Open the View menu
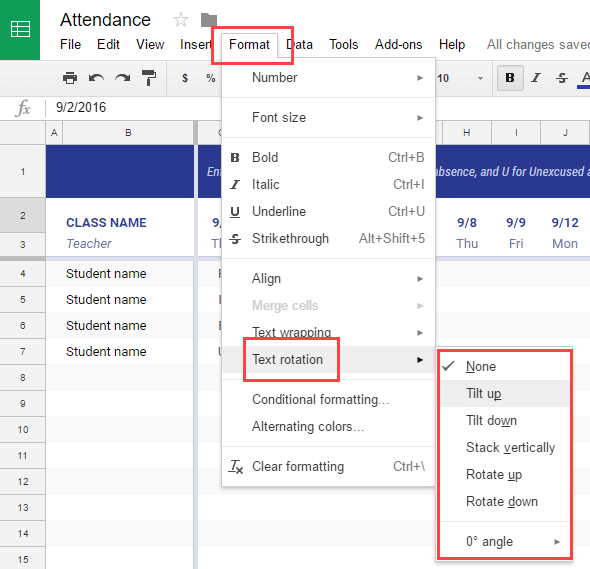590x569 pixels. coord(150,44)
